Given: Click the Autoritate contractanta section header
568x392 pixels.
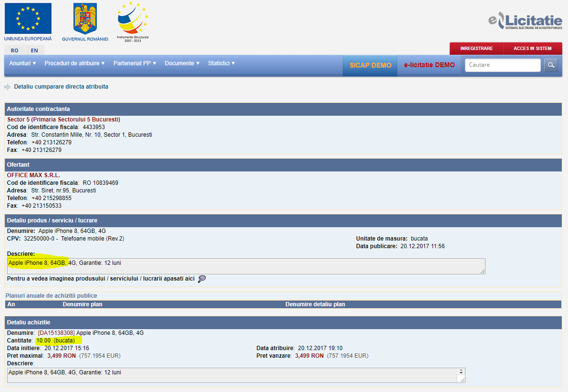Looking at the screenshot, I should tap(283, 109).
